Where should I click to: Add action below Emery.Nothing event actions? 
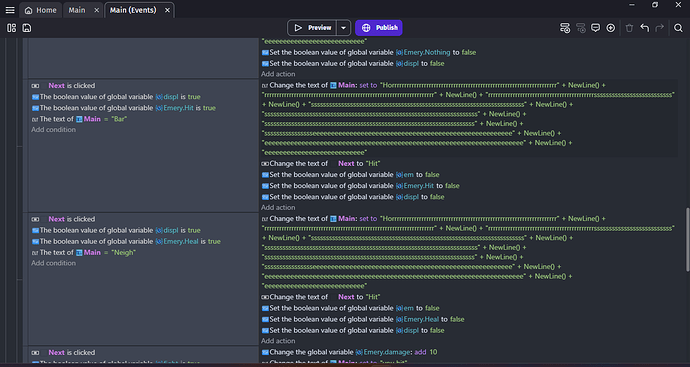278,74
